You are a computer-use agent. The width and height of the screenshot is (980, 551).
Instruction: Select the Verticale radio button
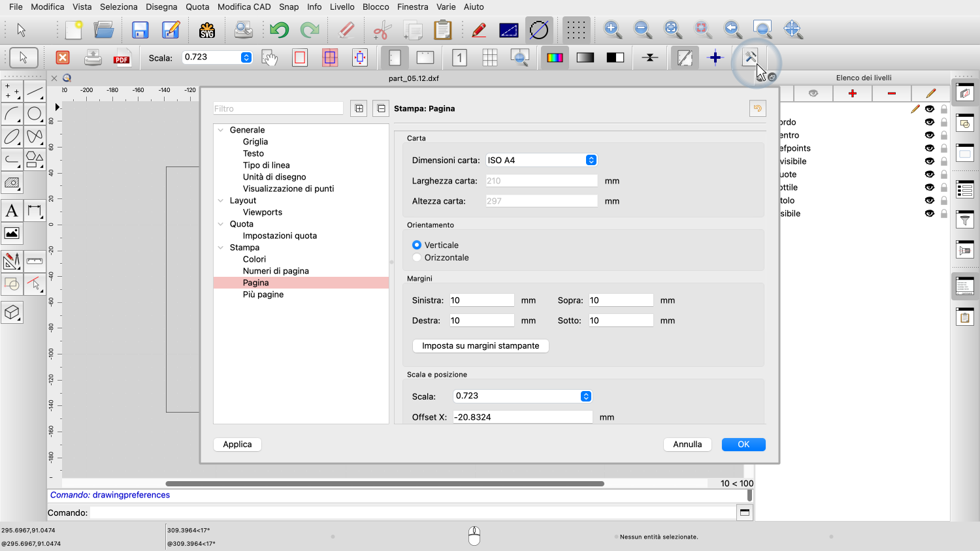[417, 245]
